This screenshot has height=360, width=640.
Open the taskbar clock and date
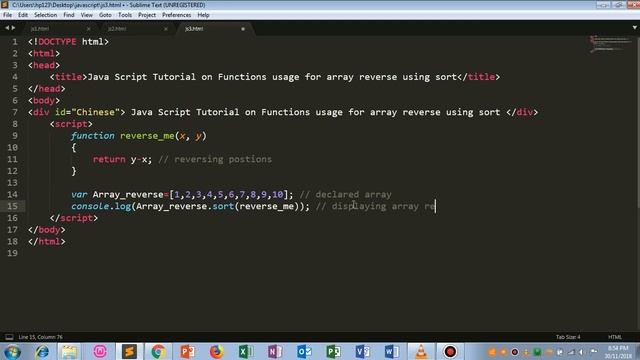click(x=618, y=352)
